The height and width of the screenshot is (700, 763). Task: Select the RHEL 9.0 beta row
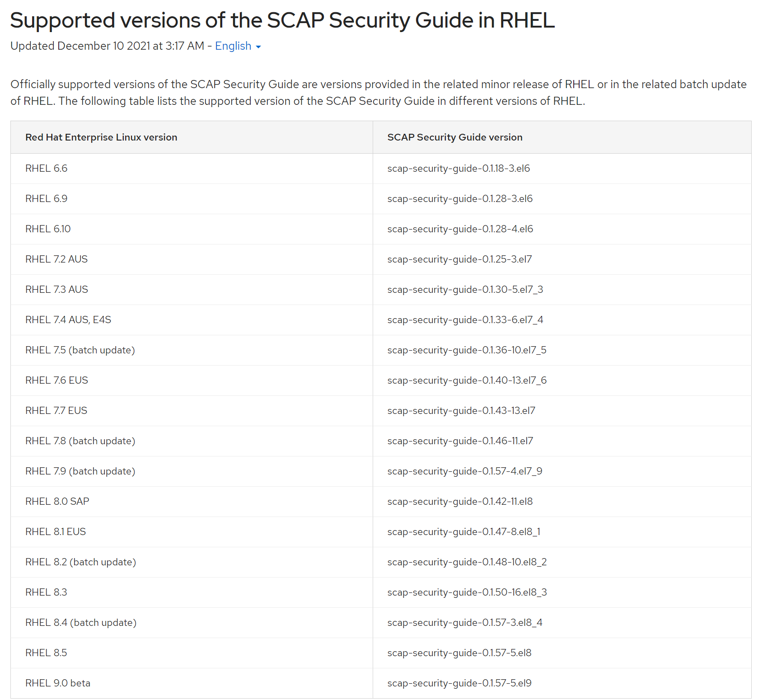(58, 683)
